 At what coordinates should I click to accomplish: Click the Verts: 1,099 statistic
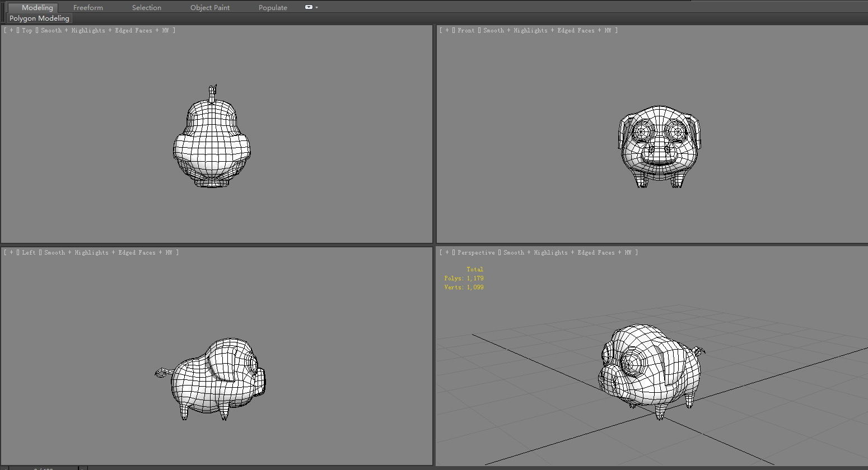464,288
